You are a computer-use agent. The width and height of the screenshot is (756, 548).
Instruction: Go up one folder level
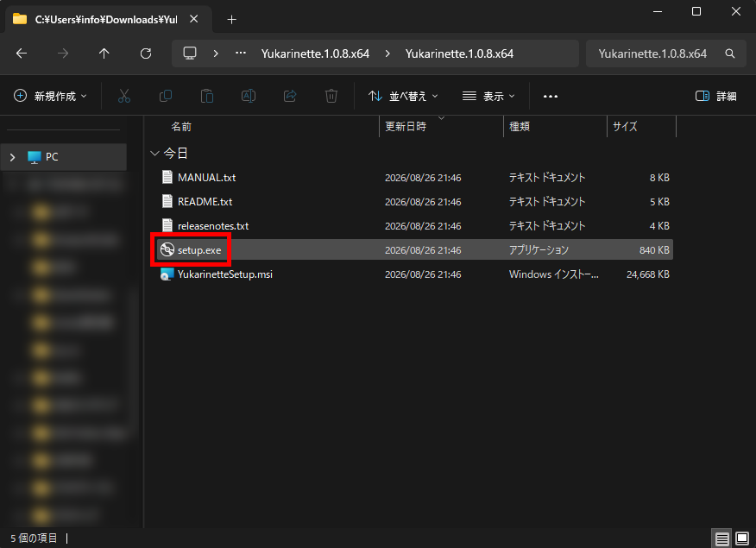104,54
